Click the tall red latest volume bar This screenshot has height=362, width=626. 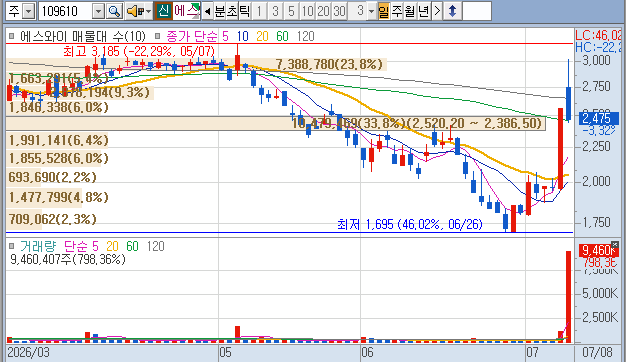568,297
